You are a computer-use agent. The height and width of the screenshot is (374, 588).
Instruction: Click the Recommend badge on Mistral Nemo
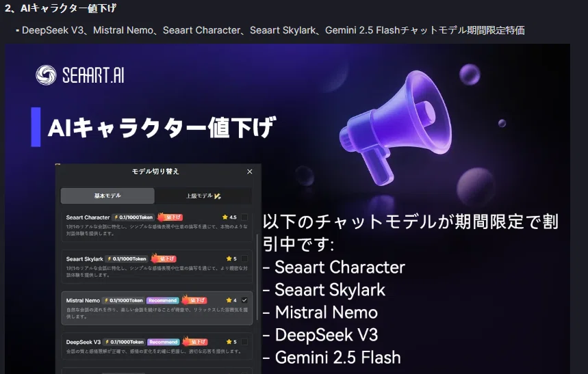click(162, 301)
